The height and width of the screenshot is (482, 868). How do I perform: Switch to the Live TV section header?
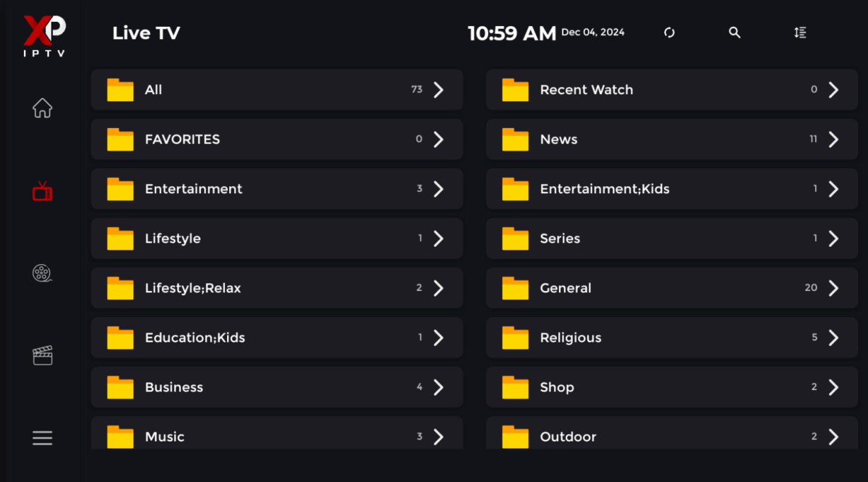146,33
